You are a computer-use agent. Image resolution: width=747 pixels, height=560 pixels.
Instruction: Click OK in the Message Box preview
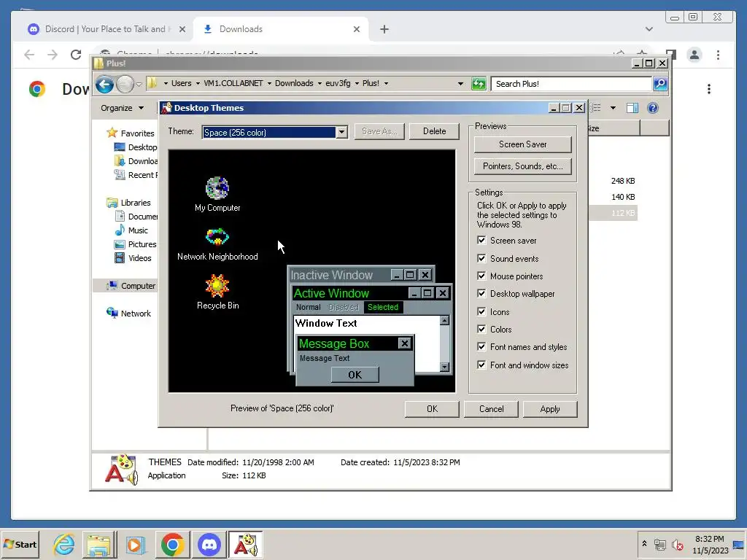[355, 375]
